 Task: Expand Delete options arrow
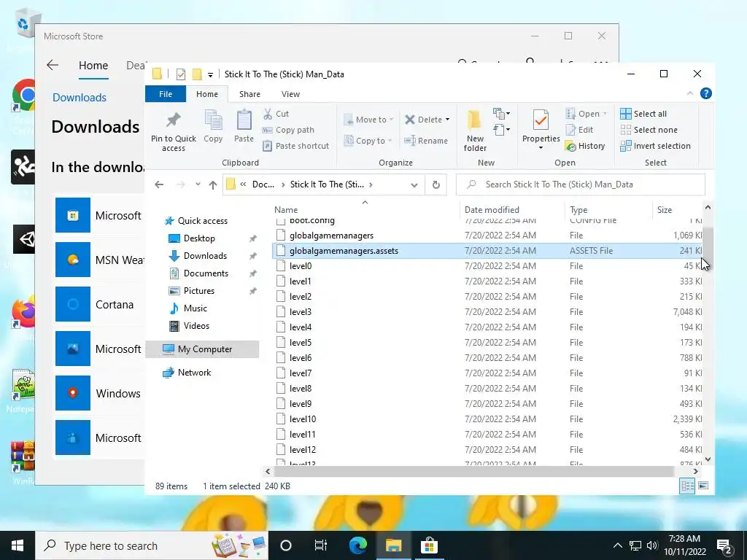447,120
